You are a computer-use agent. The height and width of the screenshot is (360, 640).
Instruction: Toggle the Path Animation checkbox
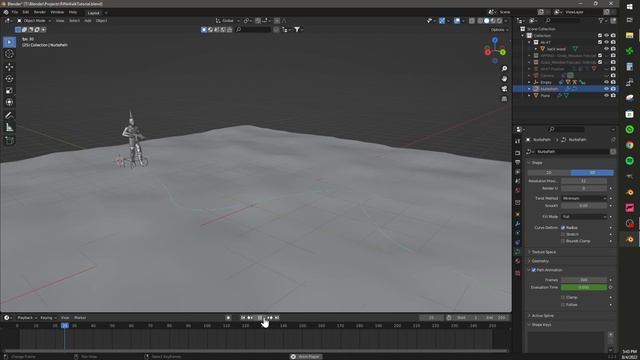pos(533,270)
